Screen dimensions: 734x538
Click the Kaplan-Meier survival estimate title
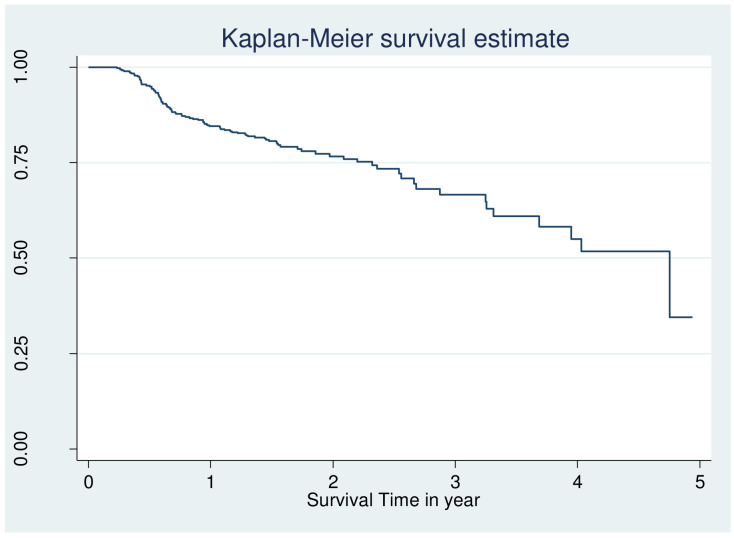point(395,38)
